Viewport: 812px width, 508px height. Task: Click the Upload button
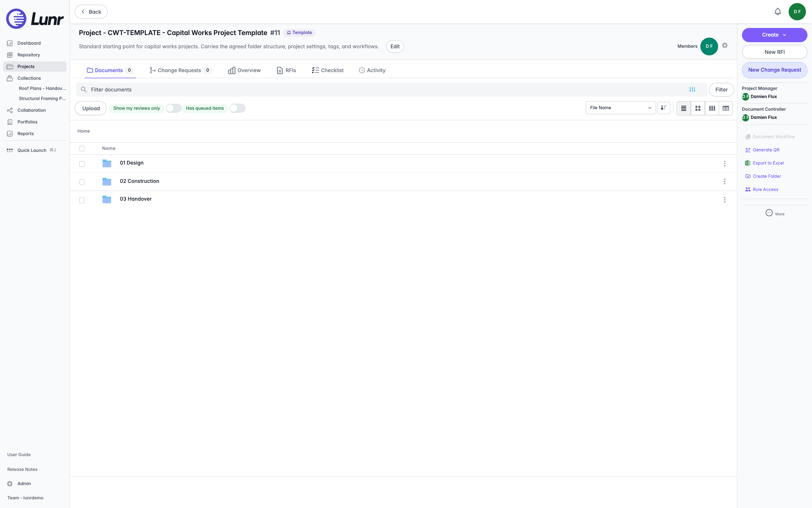91,108
